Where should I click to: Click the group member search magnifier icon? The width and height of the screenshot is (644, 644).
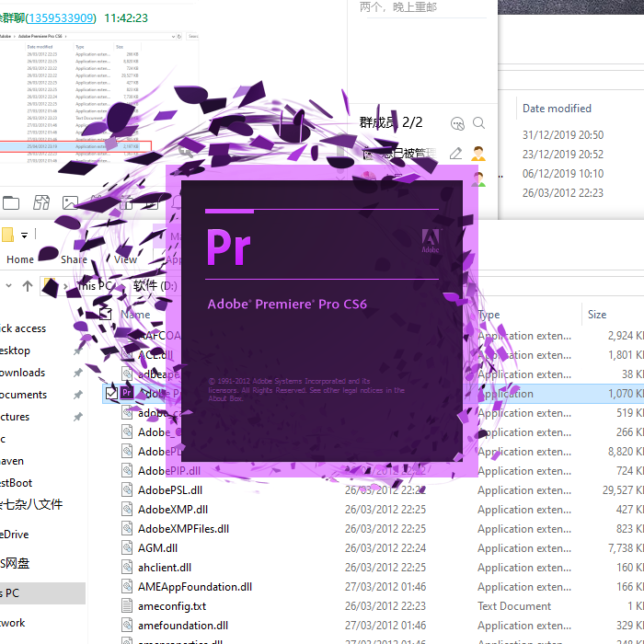(x=478, y=122)
